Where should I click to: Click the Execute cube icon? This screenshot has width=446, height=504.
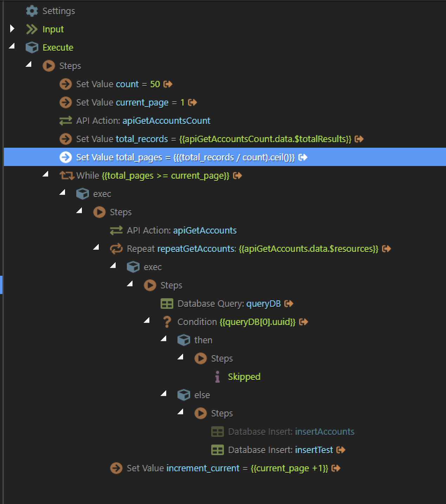32,47
